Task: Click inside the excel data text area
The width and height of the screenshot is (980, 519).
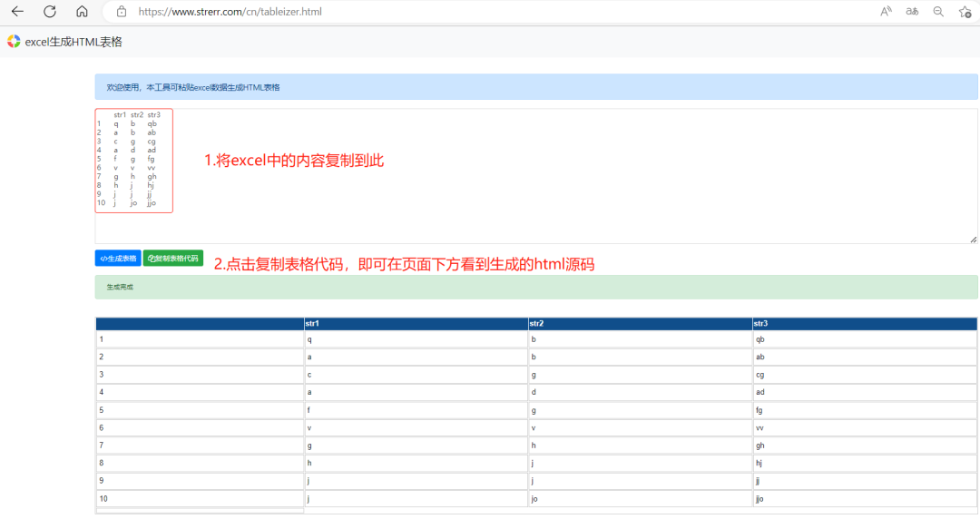Action: point(536,176)
